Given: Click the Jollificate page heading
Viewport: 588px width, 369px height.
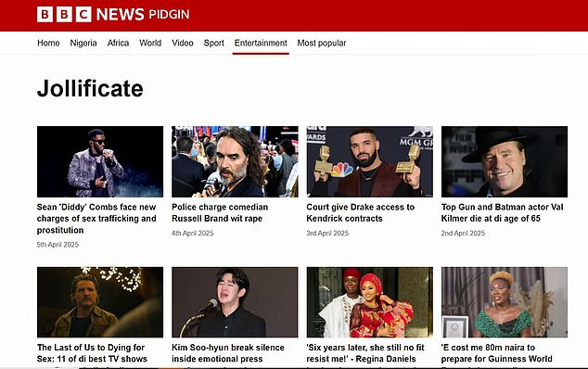Looking at the screenshot, I should point(90,89).
